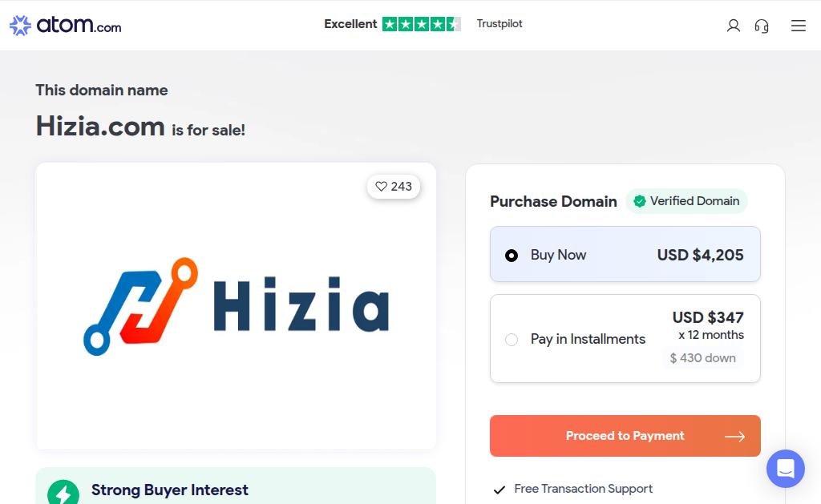
Task: Click the Excellent rating text
Action: click(x=350, y=24)
